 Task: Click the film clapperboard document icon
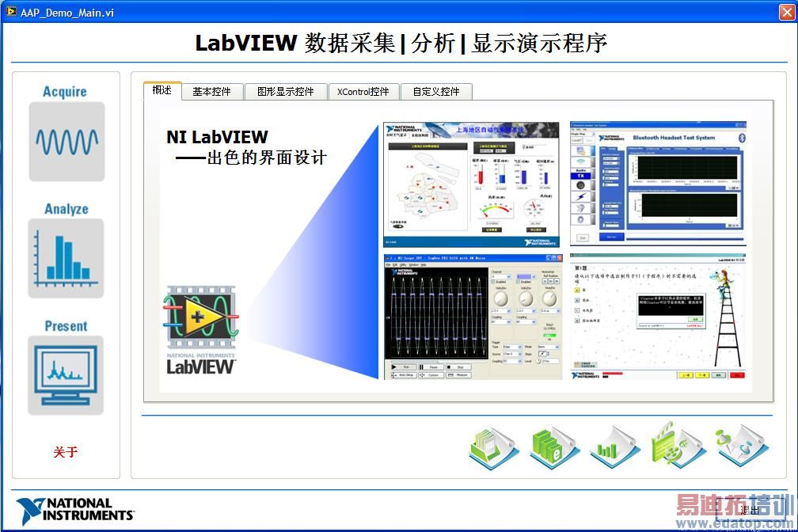678,444
